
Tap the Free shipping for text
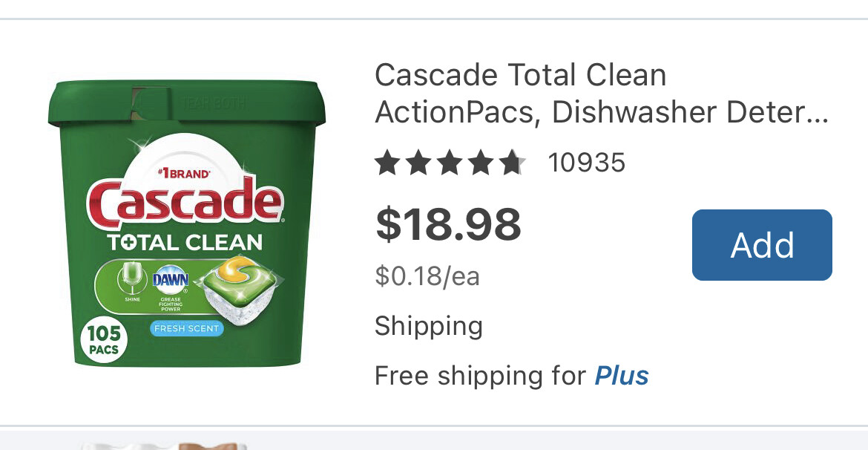point(481,376)
